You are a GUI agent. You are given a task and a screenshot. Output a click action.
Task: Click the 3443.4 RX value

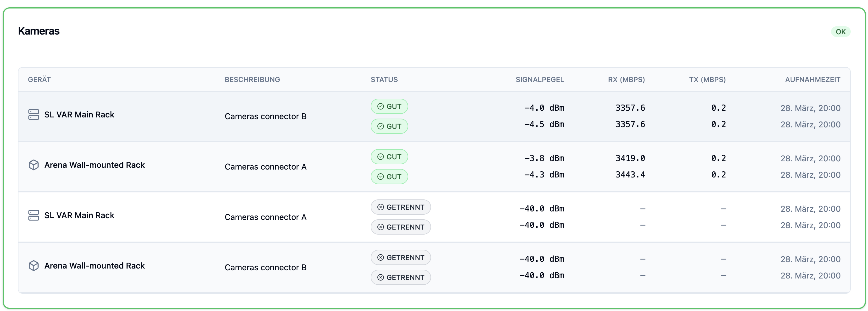pos(630,175)
